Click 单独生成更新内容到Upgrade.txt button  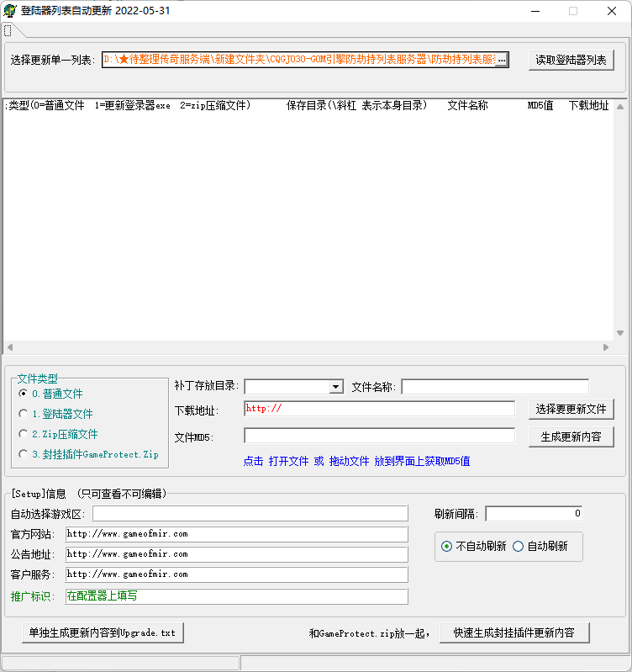(x=103, y=633)
